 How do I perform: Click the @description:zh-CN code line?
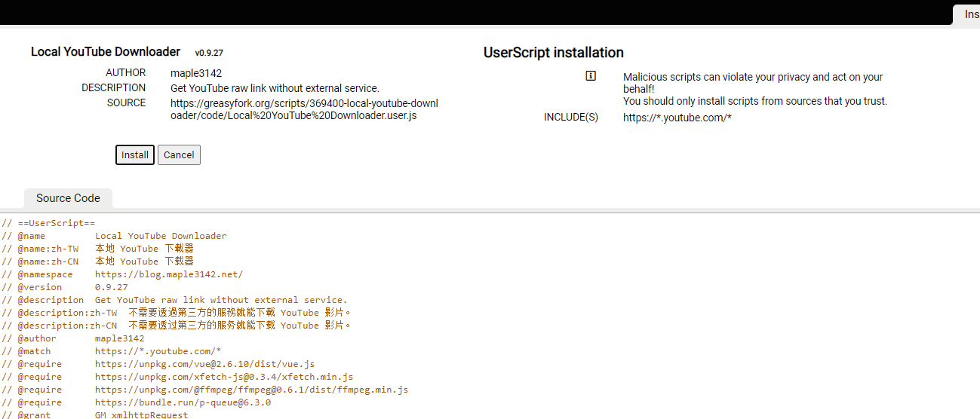pyautogui.click(x=177, y=326)
